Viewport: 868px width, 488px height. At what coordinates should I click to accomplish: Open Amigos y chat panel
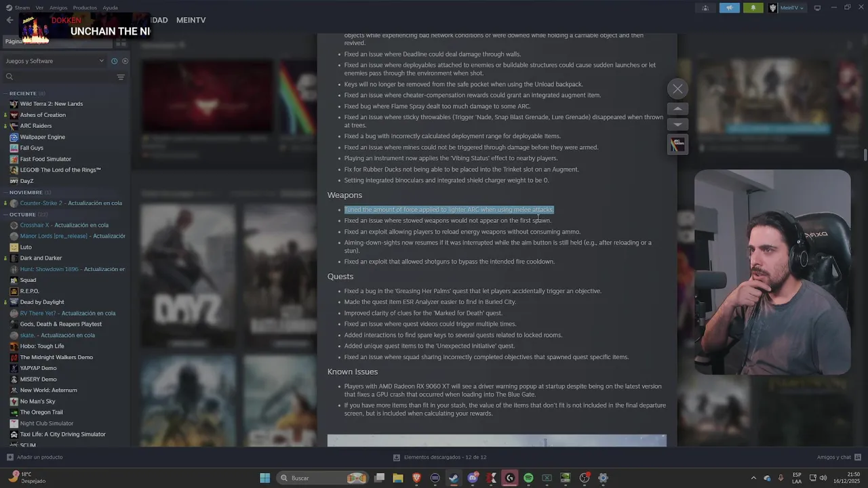pyautogui.click(x=839, y=457)
